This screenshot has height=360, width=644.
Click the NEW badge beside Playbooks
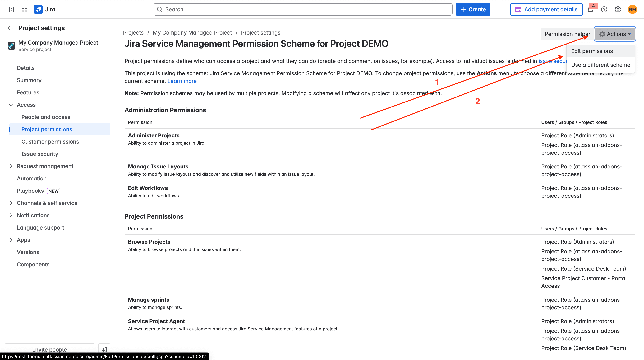pos(53,191)
